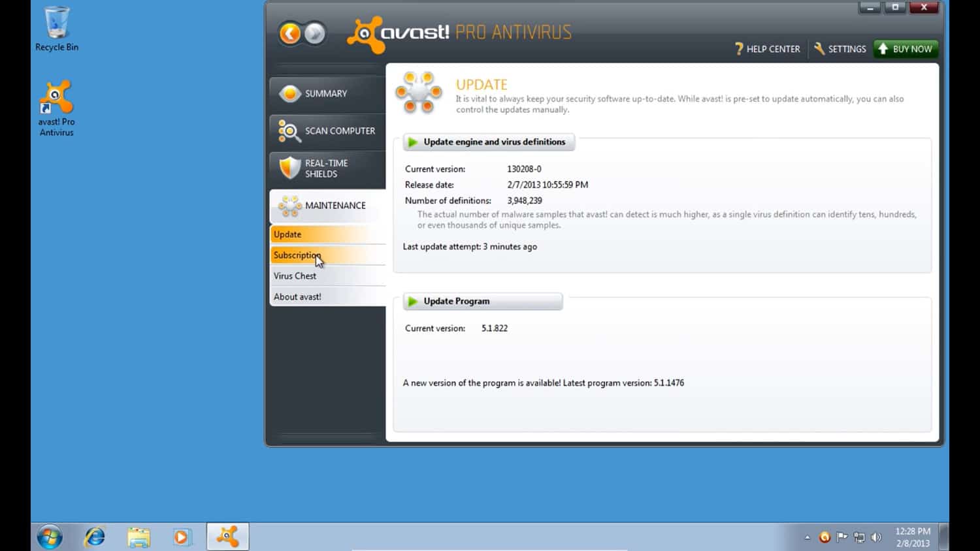Viewport: 980px width, 551px height.
Task: Open avast! Settings
Action: (840, 49)
